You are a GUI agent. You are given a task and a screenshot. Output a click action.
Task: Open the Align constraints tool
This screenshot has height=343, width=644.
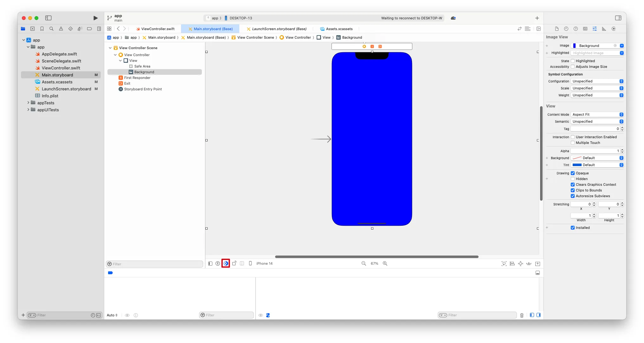tap(512, 263)
